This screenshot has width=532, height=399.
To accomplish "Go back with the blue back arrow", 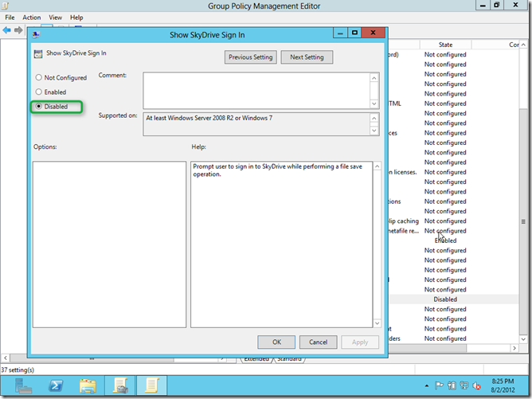I will (x=6, y=30).
